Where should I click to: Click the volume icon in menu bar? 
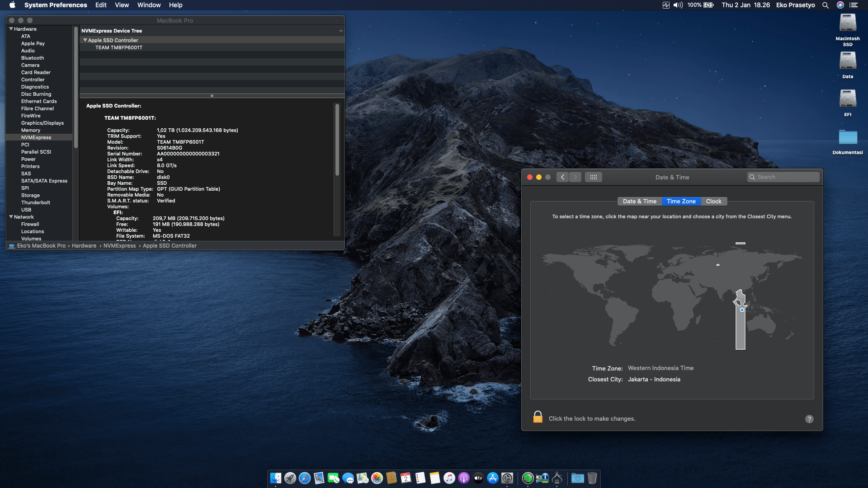point(678,5)
